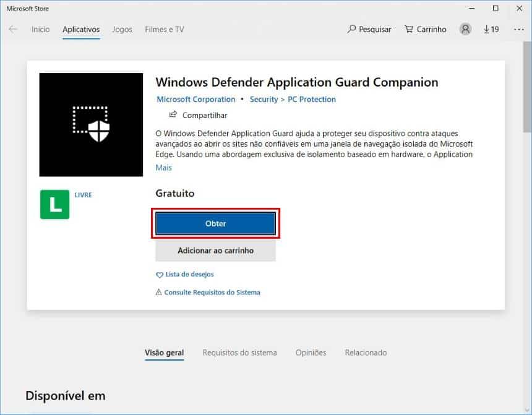Minimize the Microsoft Store window

(471, 8)
